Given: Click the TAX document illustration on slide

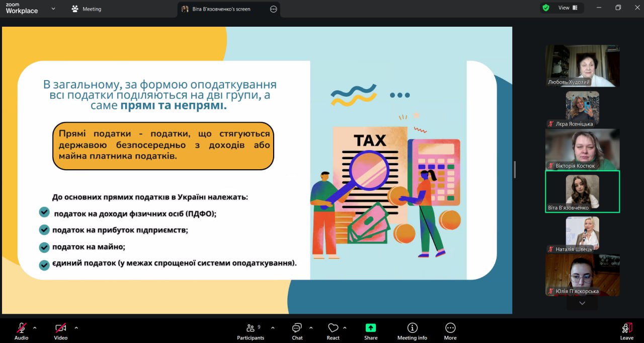Looking at the screenshot, I should [370, 174].
